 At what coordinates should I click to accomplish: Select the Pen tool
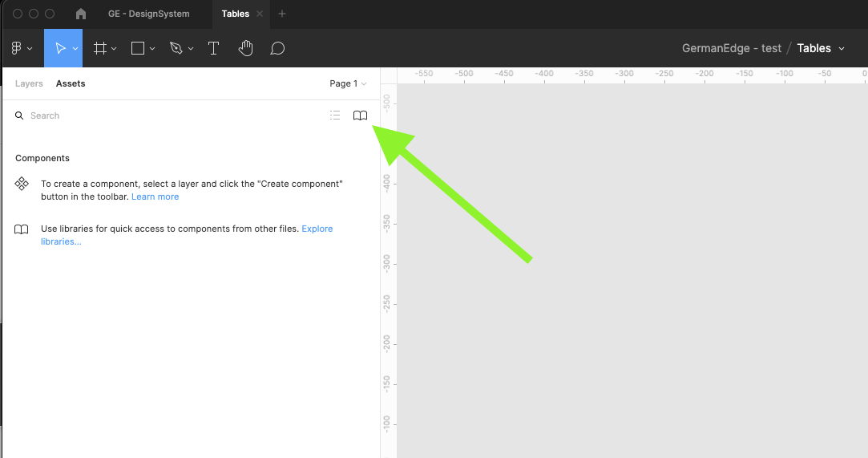point(176,48)
